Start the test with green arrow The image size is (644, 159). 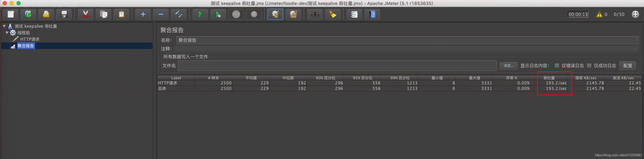[x=200, y=14]
